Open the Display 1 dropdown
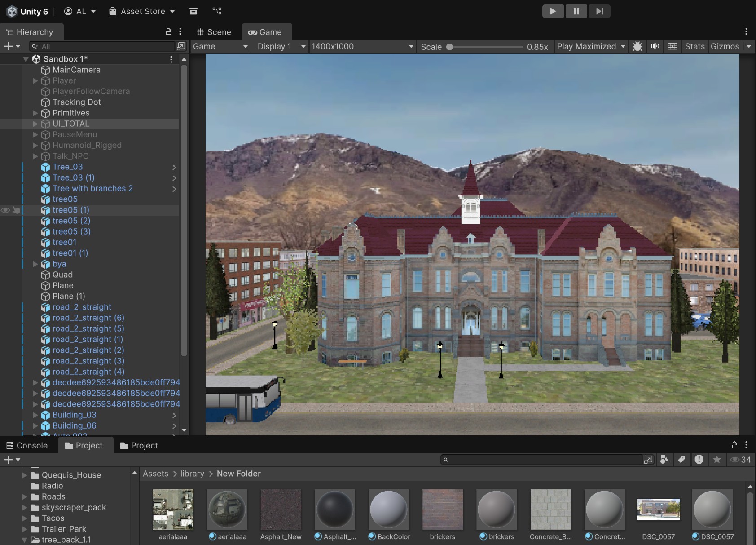Image resolution: width=756 pixels, height=545 pixels. (x=281, y=46)
